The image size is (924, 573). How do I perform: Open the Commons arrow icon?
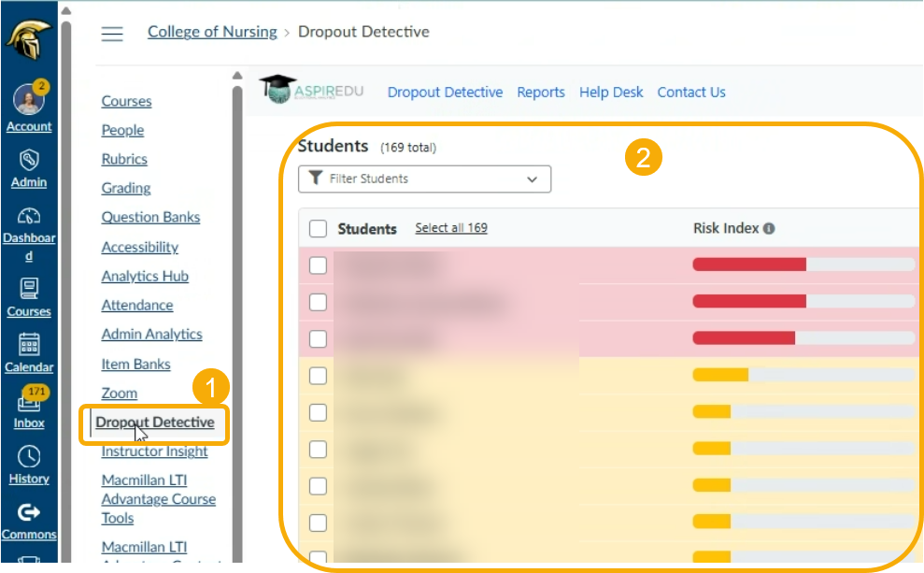(28, 513)
